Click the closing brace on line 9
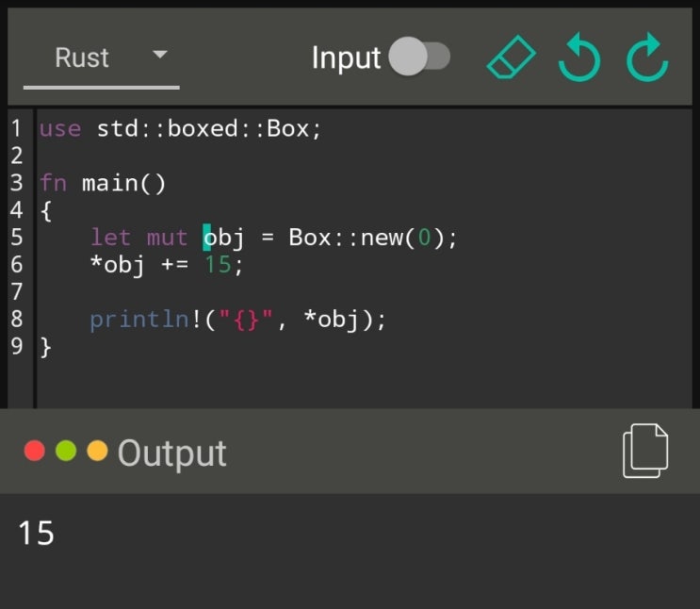This screenshot has width=700, height=609. coord(46,347)
